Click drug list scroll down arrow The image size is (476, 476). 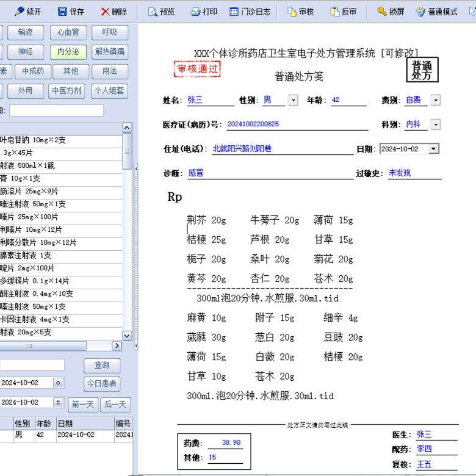point(127,336)
